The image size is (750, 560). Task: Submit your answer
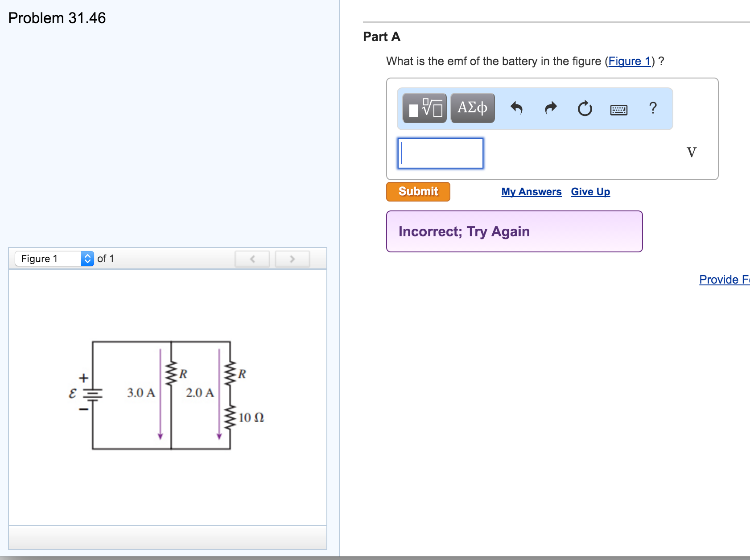click(417, 191)
